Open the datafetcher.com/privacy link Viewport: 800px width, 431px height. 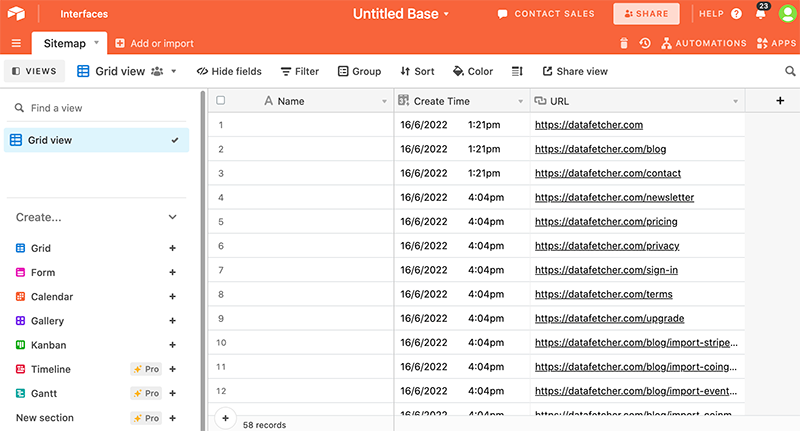coord(607,246)
